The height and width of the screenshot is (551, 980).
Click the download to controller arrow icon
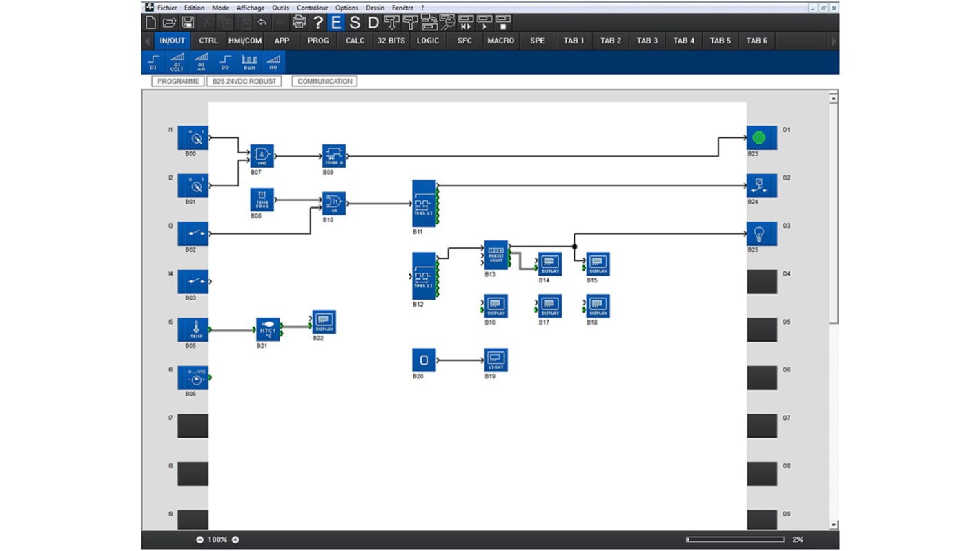pos(392,23)
